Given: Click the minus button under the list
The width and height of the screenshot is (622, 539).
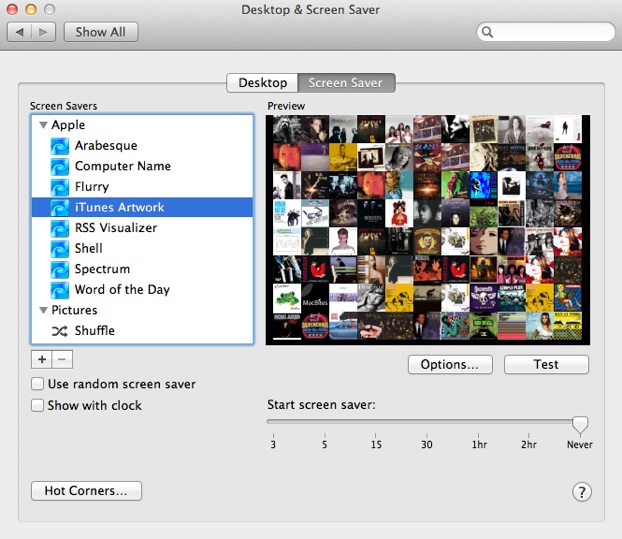Looking at the screenshot, I should pyautogui.click(x=62, y=360).
